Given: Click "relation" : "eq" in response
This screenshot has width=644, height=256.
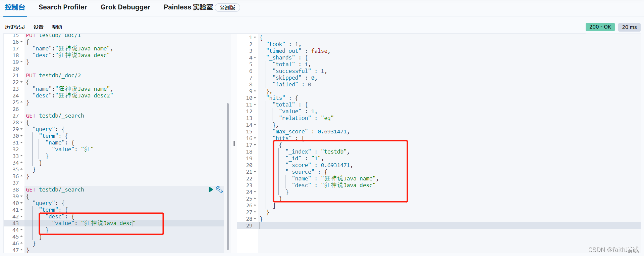Looking at the screenshot, I should (x=306, y=118).
